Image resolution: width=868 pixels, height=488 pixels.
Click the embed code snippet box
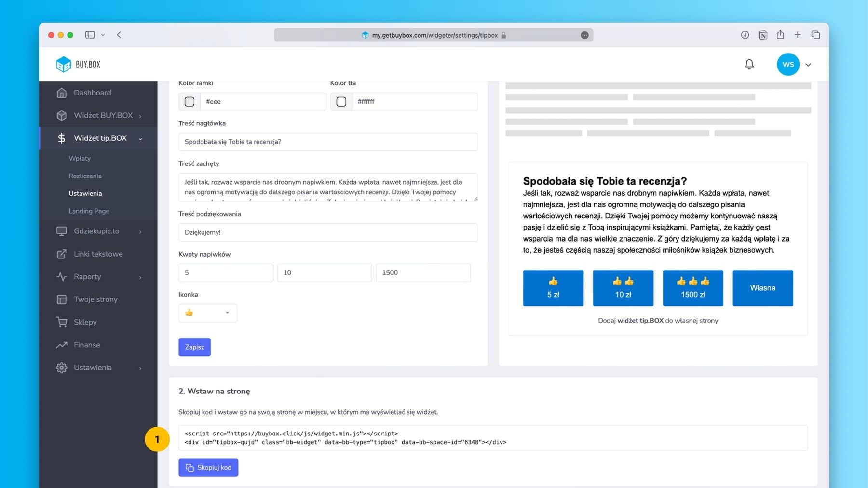493,438
